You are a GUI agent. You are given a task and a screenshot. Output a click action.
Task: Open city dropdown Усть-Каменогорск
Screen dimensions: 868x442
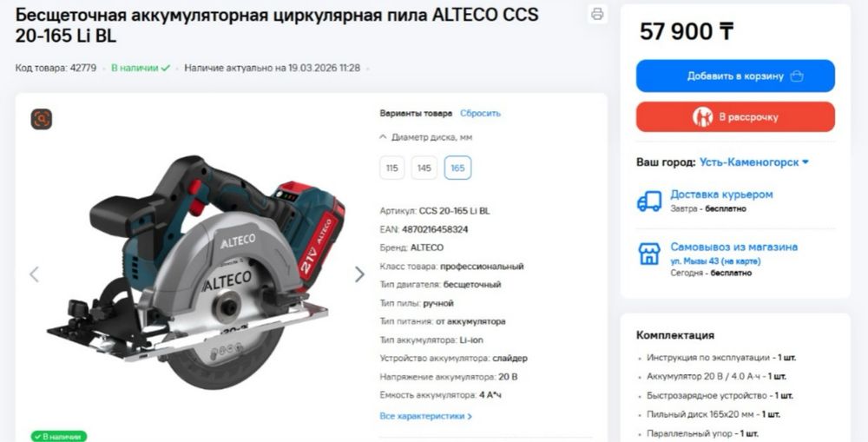tap(754, 162)
